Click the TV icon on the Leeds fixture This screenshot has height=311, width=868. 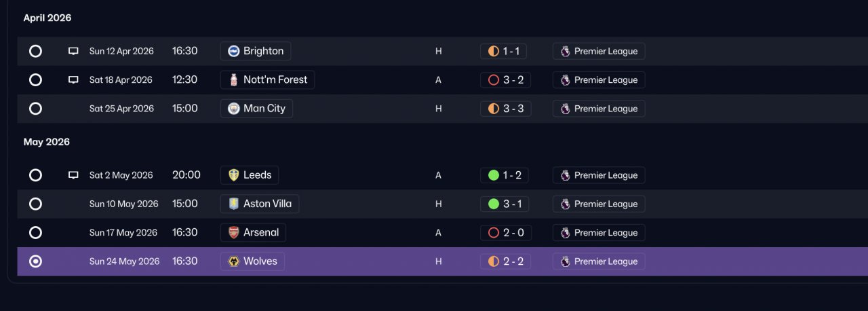[x=73, y=175]
